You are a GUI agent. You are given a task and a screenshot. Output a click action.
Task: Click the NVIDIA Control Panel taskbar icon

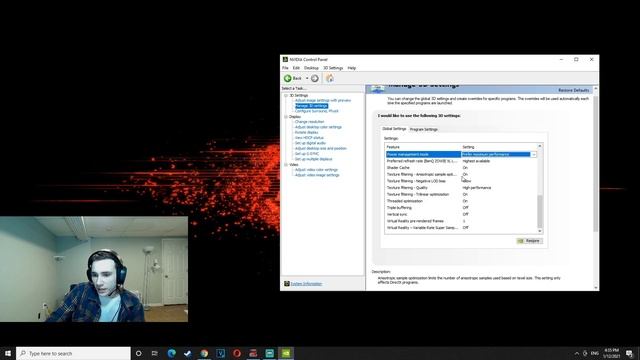pos(286,353)
